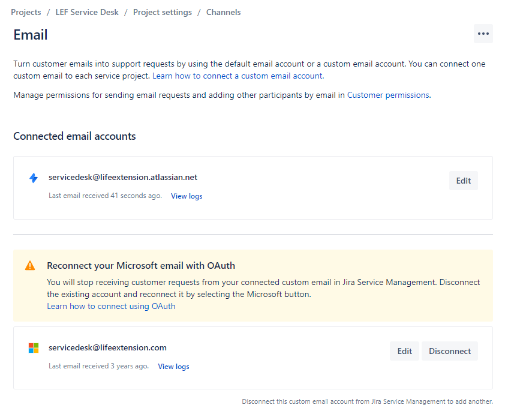Screen dimensions: 532x417
Task: Click the Microsoft logo next to servicedesk@lifeextension.com
Action: 34,347
